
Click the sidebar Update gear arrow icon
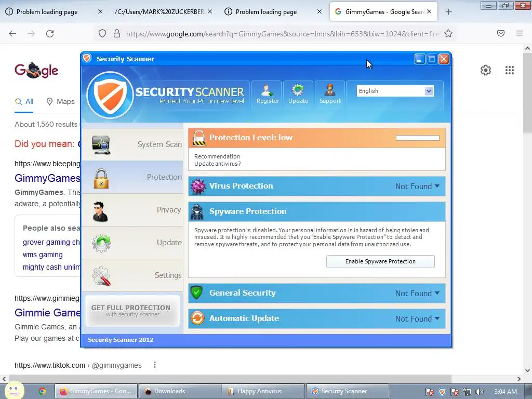101,243
